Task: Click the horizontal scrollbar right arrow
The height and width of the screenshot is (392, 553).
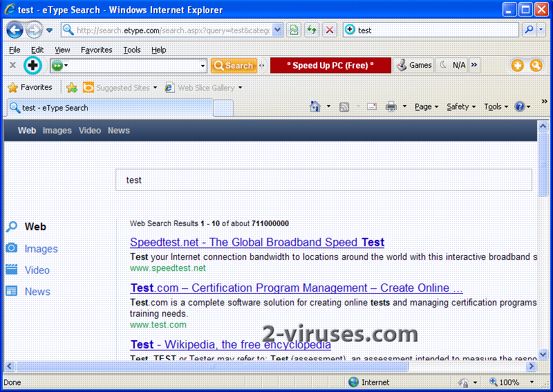Action: point(531,366)
